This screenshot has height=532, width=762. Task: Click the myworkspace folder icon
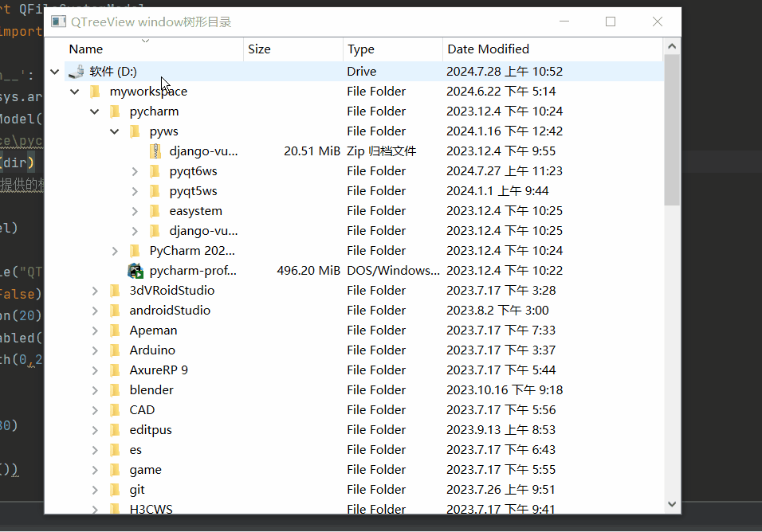96,92
